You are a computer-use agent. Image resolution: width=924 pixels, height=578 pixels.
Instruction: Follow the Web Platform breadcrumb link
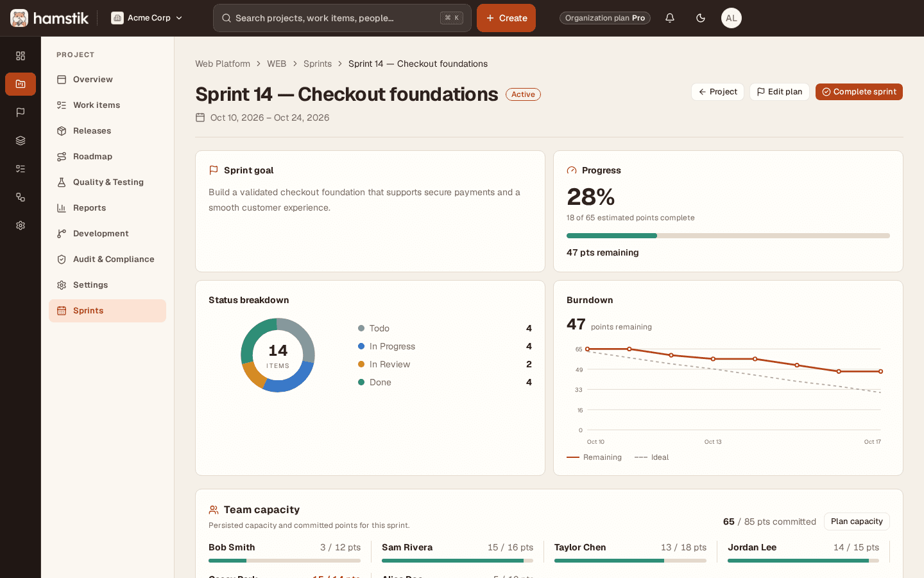223,64
